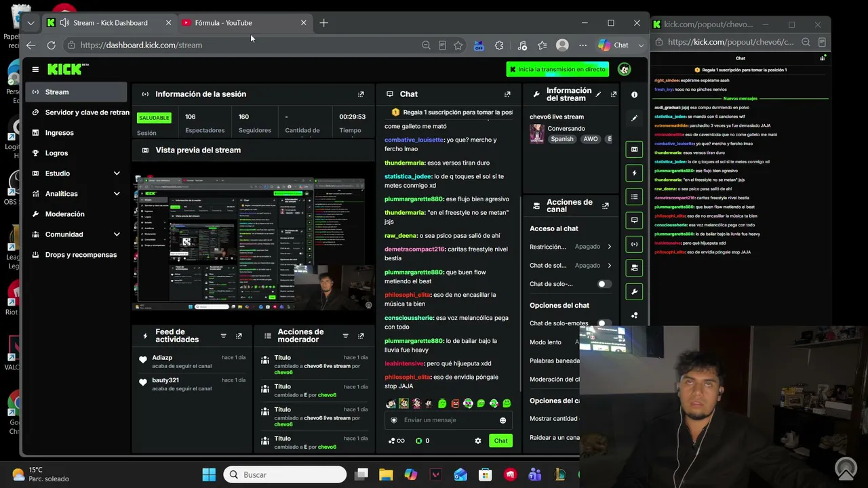This screenshot has width=868, height=488.
Task: Search from the taskbar Buscar box
Action: [x=285, y=474]
